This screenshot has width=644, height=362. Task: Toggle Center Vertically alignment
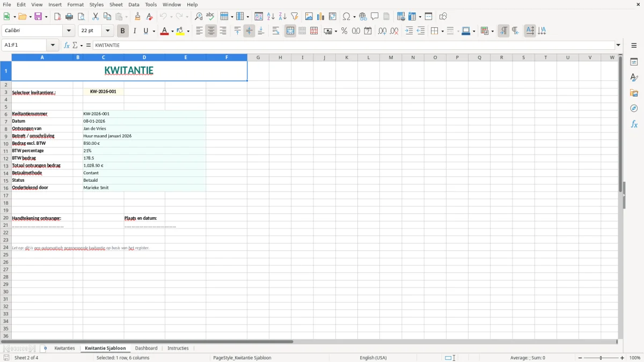click(249, 31)
